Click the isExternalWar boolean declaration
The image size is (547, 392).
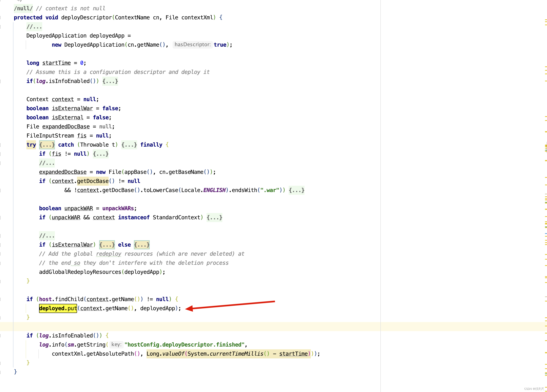pos(72,108)
